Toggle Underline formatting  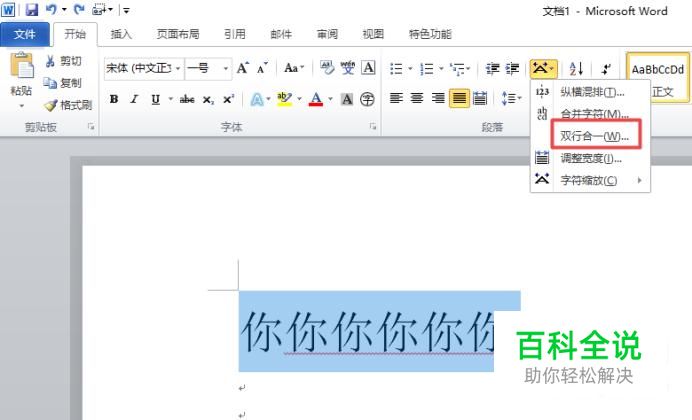[155, 99]
